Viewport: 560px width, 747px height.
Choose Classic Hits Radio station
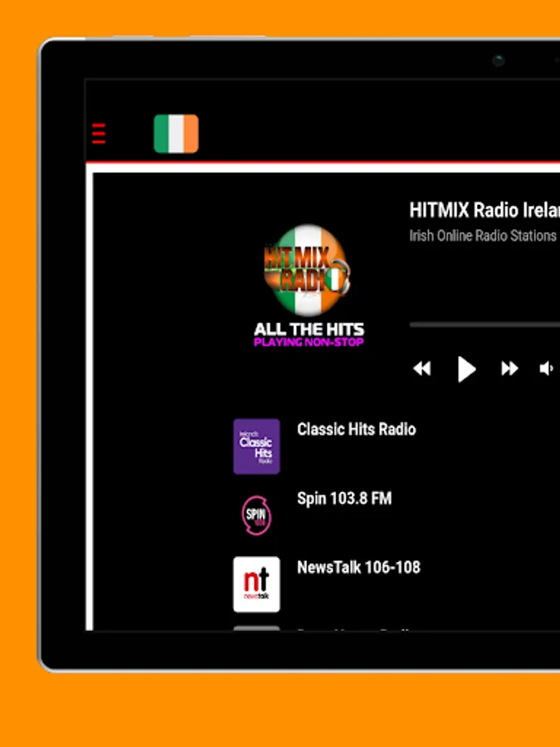click(x=356, y=429)
